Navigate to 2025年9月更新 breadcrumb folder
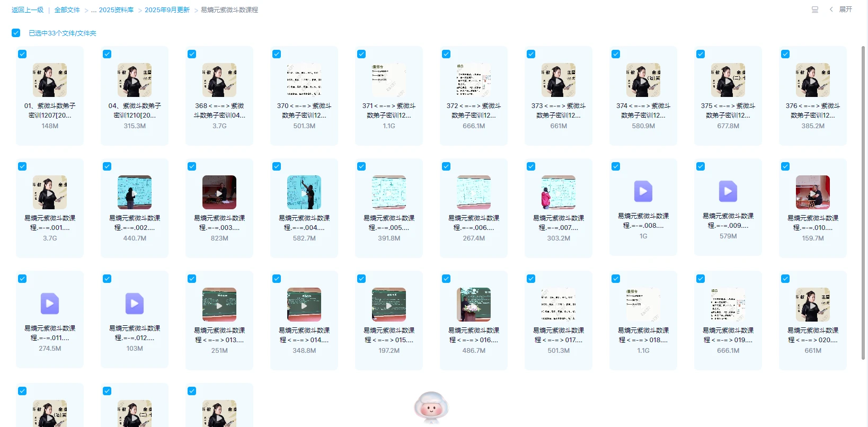 [167, 10]
